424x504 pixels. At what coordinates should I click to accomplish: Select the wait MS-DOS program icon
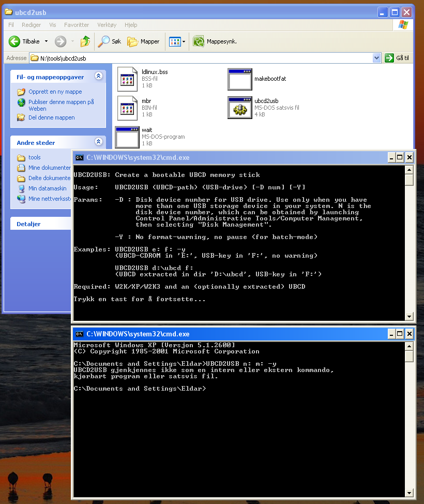pos(127,137)
